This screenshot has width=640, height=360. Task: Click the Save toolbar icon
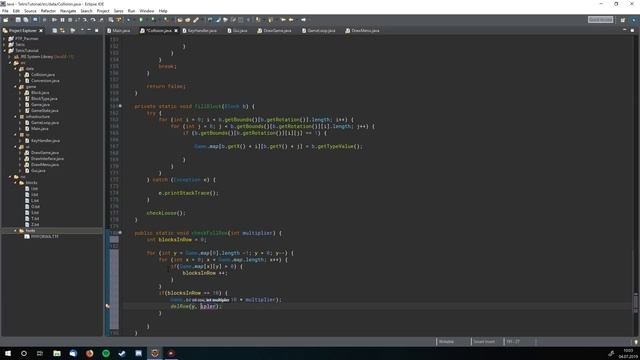(18, 20)
